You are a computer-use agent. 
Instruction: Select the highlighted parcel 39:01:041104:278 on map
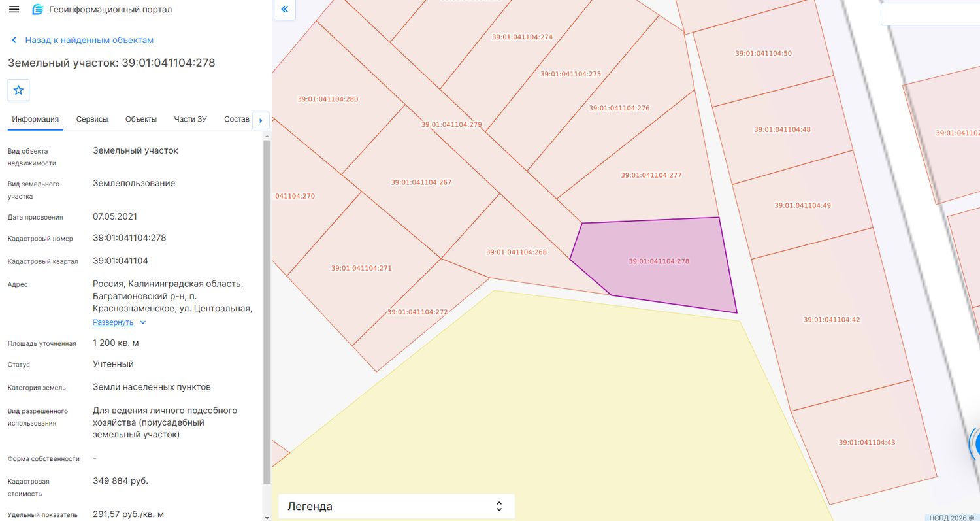pyautogui.click(x=659, y=261)
